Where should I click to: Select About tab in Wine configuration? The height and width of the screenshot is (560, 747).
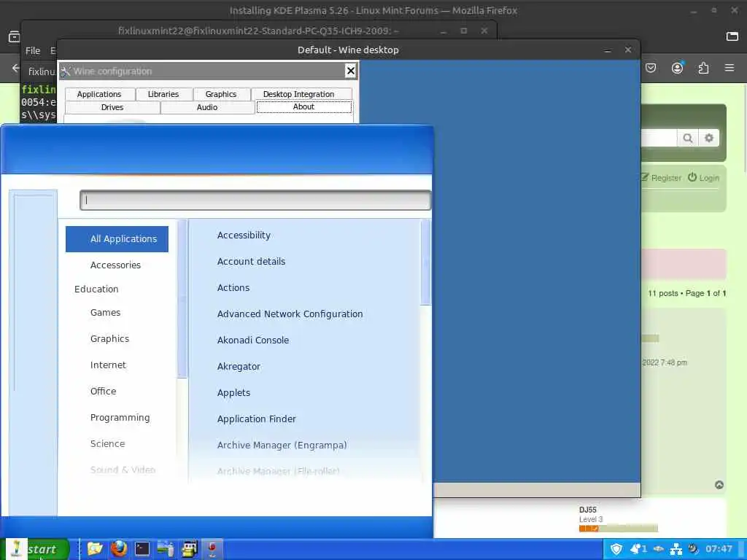[304, 106]
